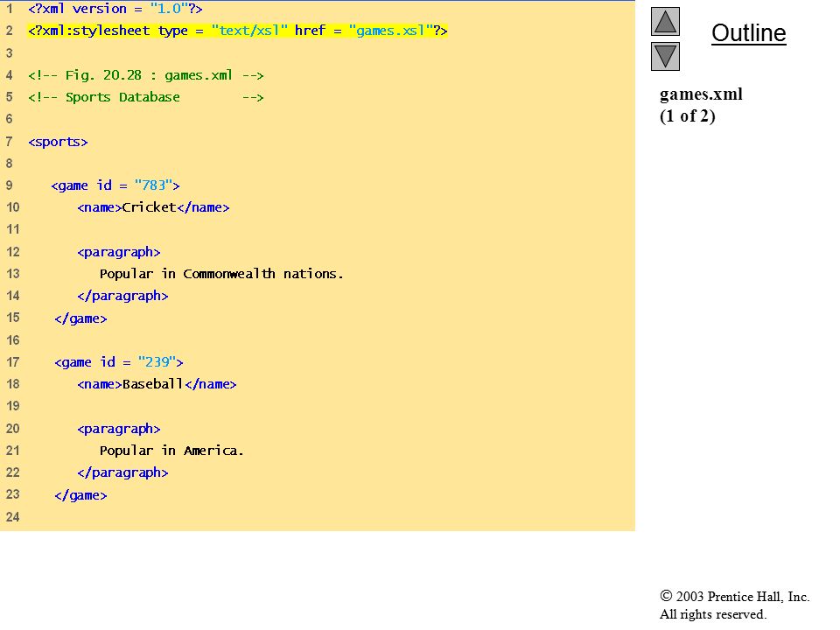Click the game id = "239" tag
This screenshot has height=630, width=840.
[118, 362]
